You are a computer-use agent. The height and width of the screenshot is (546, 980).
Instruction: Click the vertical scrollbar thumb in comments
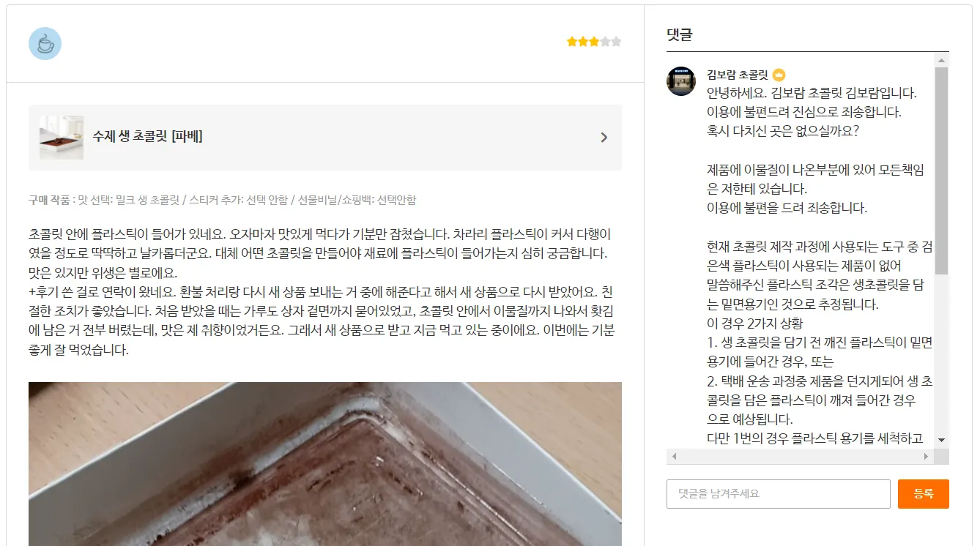click(941, 171)
